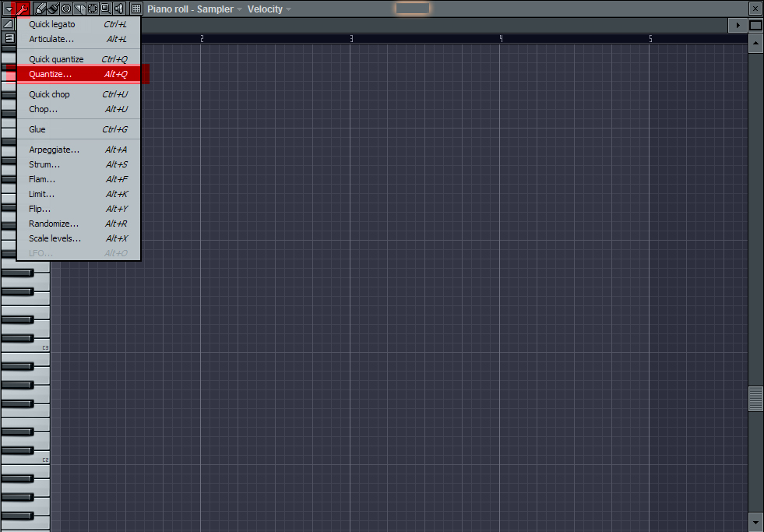The width and height of the screenshot is (764, 532).
Task: Select the speaker Playback tool
Action: point(118,9)
